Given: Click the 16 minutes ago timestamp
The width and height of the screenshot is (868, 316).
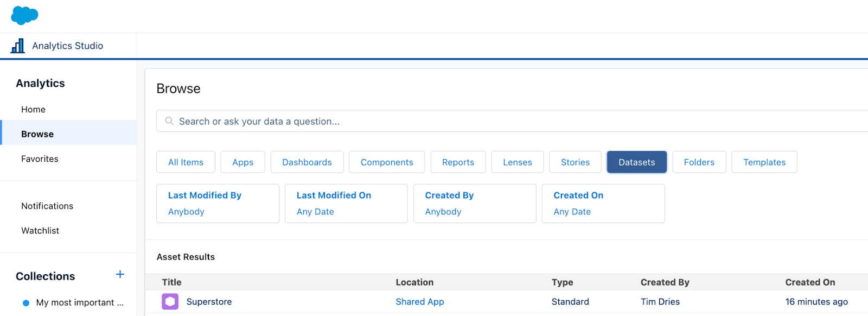Looking at the screenshot, I should 816,301.
